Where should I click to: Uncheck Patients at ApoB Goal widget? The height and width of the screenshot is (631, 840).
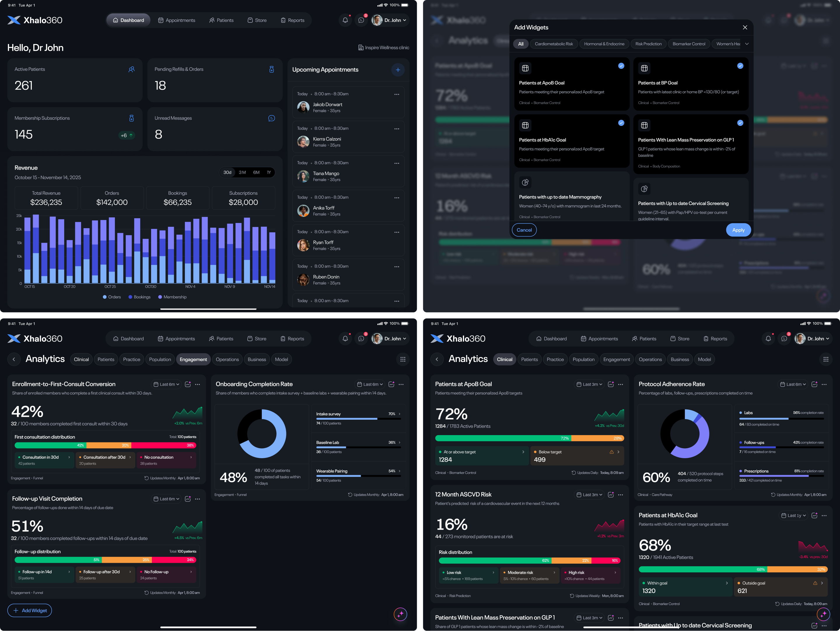[x=621, y=66]
